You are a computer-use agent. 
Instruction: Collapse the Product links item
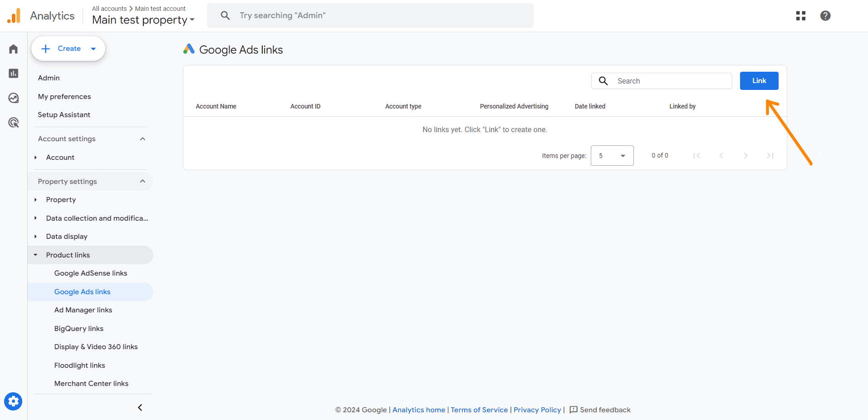[35, 255]
